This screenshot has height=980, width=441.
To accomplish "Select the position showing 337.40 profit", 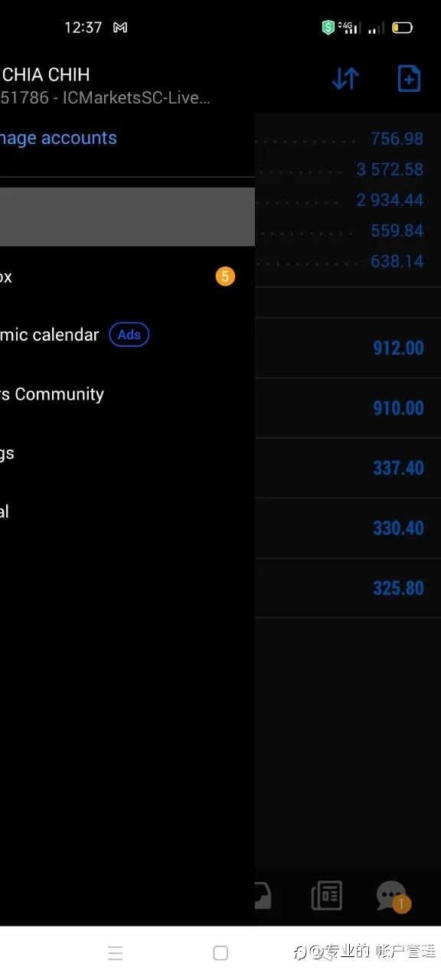I will tap(348, 468).
